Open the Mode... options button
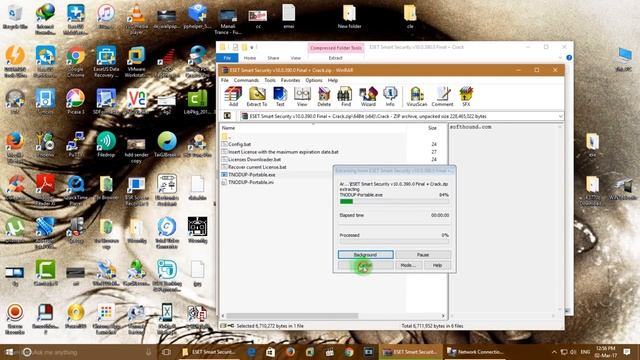The width and height of the screenshot is (640, 360). tap(408, 265)
